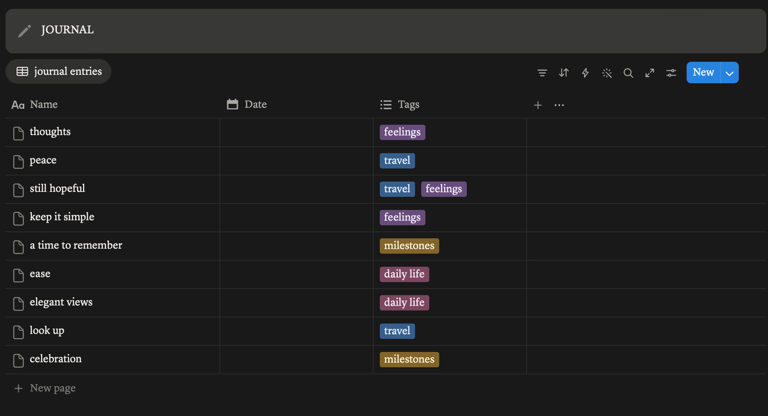Click the empty Date cell for ease
Screen dimensions: 768x416
[x=296, y=274]
